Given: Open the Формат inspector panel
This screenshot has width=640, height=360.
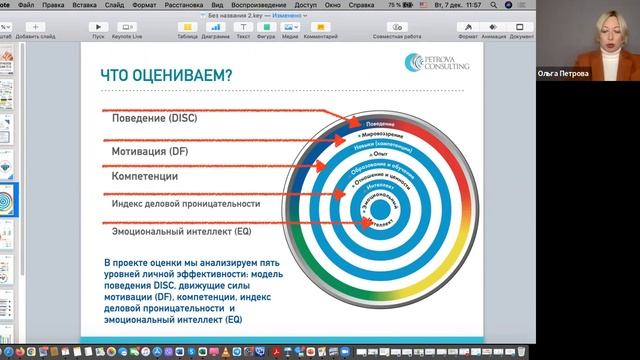Looking at the screenshot, I should [468, 27].
